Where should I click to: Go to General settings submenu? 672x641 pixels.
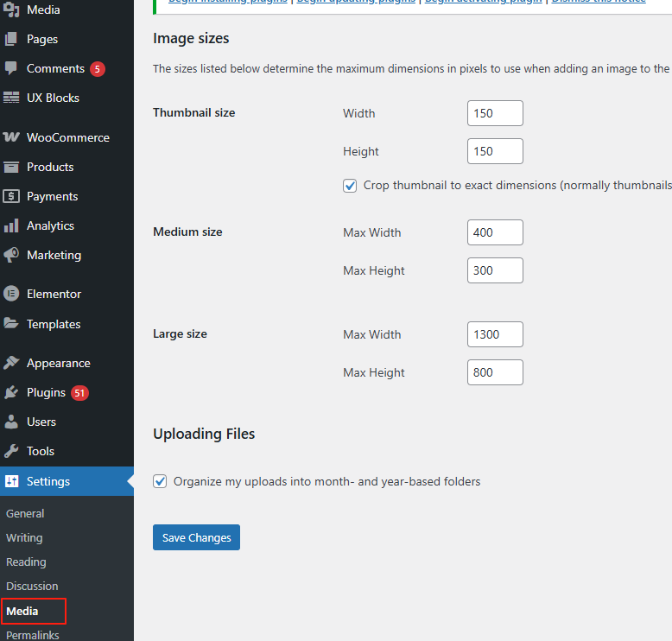click(x=25, y=513)
